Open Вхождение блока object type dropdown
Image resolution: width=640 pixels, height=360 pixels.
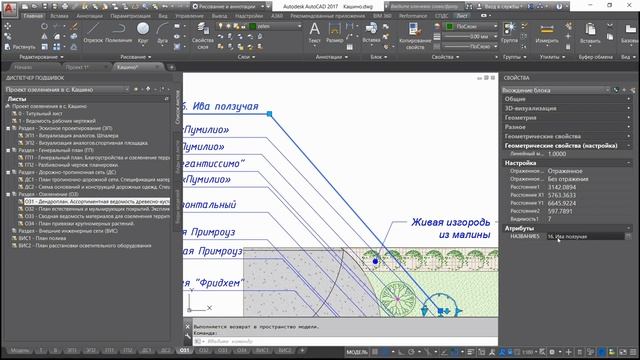click(x=556, y=90)
